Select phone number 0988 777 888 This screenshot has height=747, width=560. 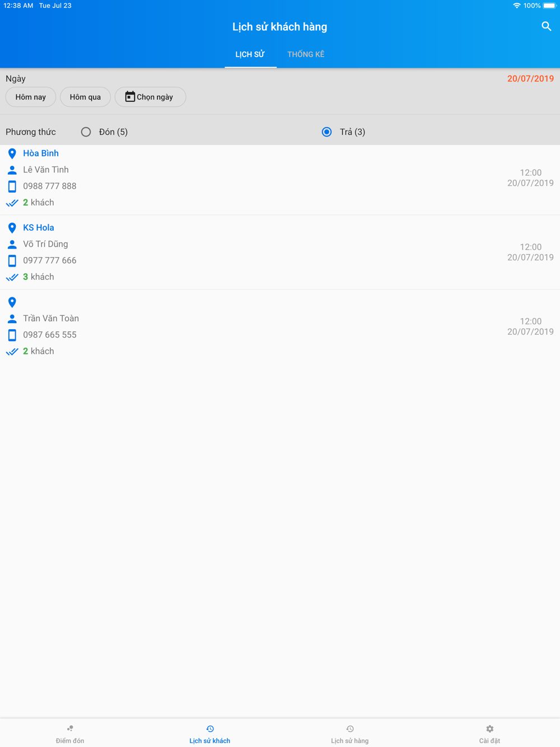(50, 186)
